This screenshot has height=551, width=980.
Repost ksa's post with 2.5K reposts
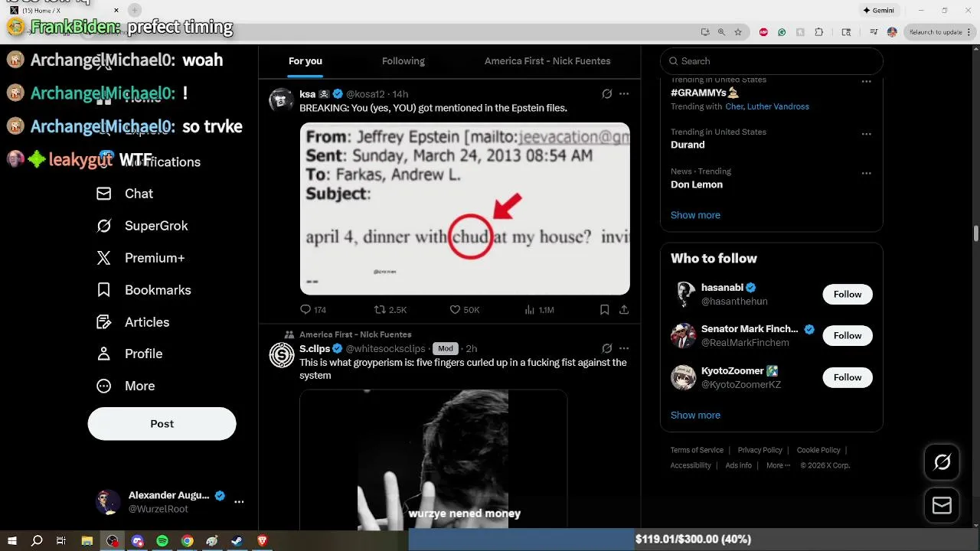tap(390, 310)
